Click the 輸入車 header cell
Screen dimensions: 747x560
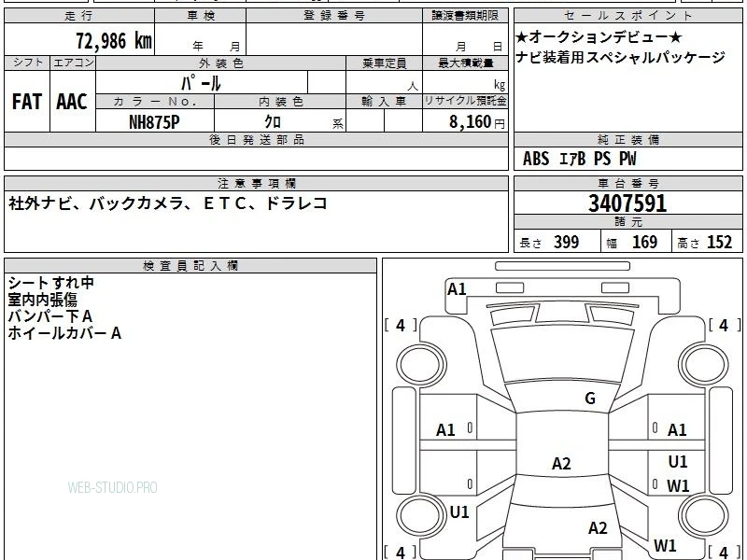pos(384,102)
